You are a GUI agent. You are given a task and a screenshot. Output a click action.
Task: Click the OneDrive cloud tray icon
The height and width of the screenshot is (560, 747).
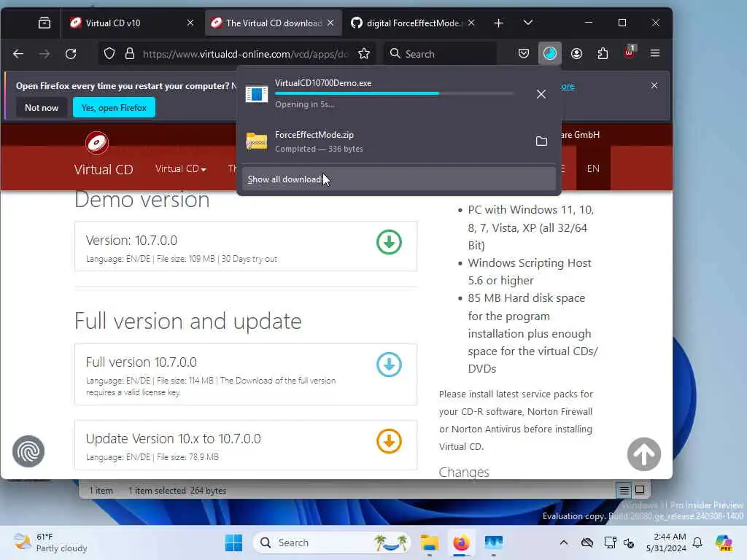coord(587,542)
